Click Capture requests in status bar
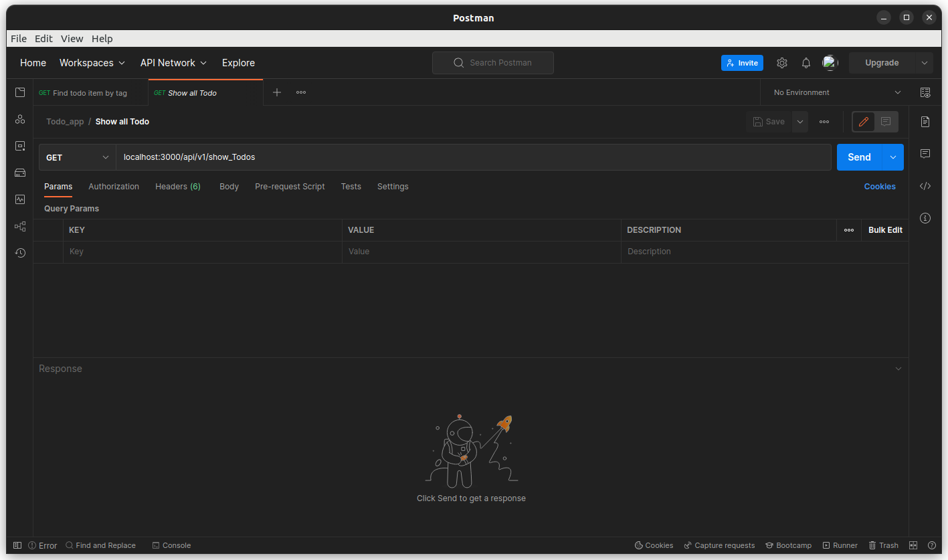The height and width of the screenshot is (560, 948). pos(719,545)
